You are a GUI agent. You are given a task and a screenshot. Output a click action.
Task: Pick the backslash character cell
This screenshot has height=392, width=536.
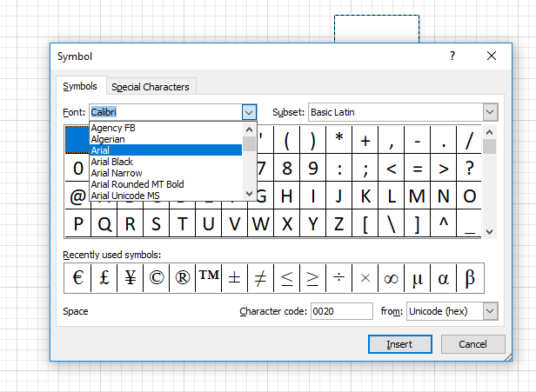(x=391, y=223)
